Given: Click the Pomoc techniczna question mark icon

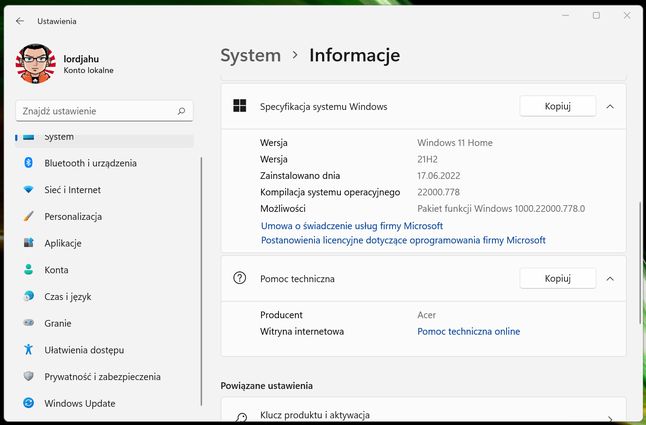Looking at the screenshot, I should [239, 278].
